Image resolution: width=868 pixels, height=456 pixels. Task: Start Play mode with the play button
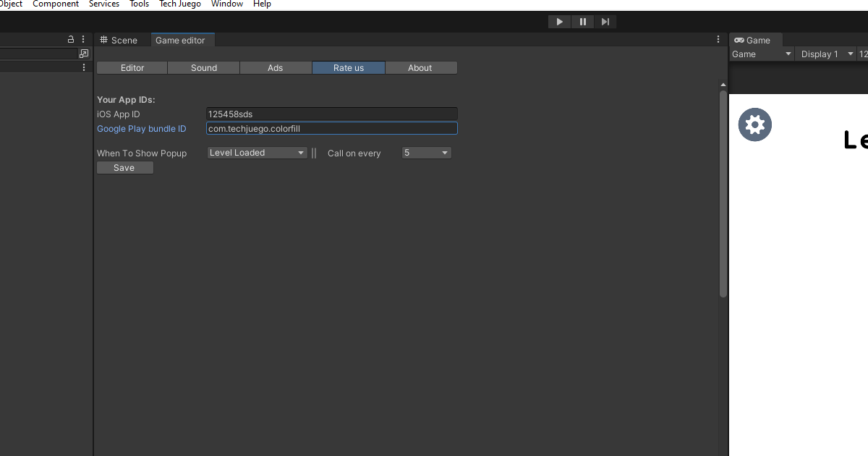[559, 22]
